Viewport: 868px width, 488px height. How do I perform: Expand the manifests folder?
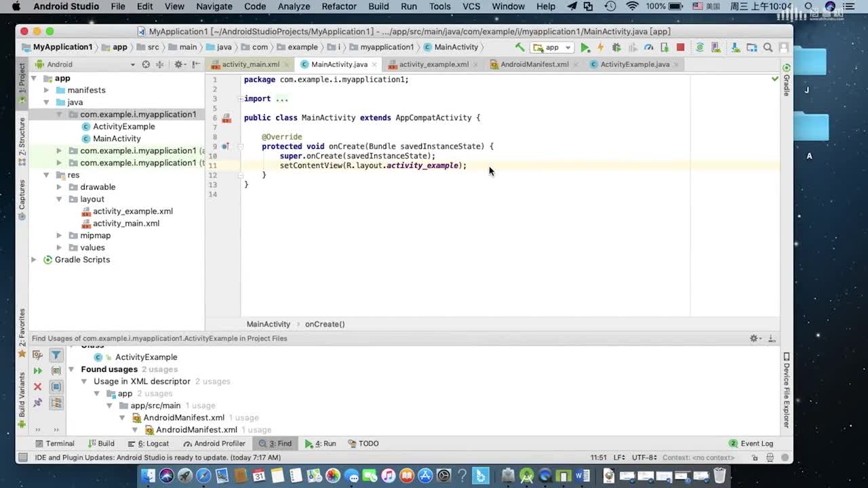(47, 90)
